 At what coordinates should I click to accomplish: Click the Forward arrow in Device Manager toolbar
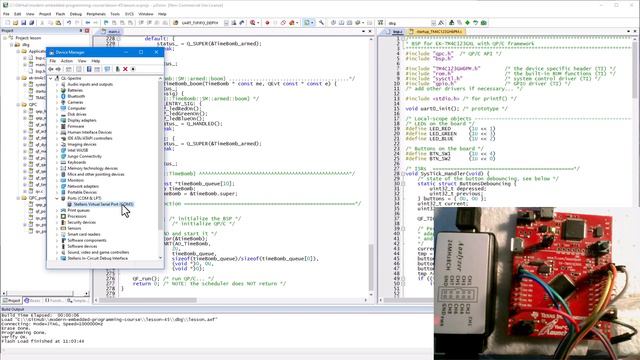coord(58,69)
